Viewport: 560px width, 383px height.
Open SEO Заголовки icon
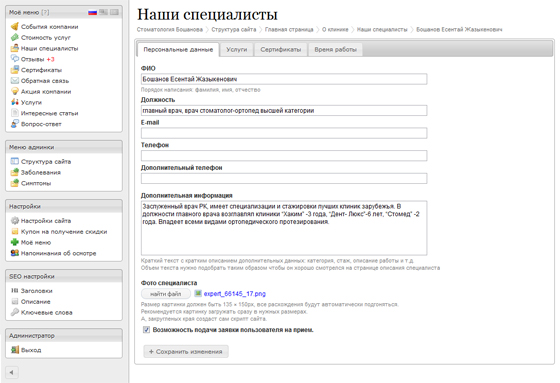tap(15, 291)
